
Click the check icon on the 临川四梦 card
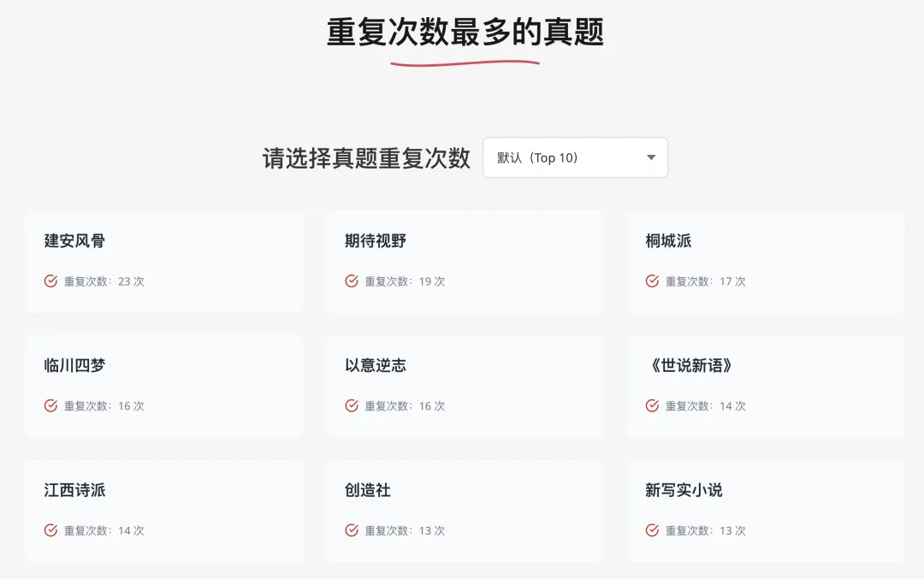tap(50, 405)
